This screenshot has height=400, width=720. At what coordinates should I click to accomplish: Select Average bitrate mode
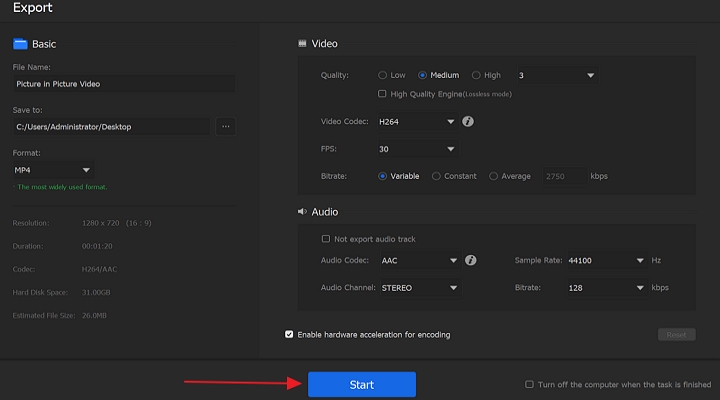pos(494,176)
